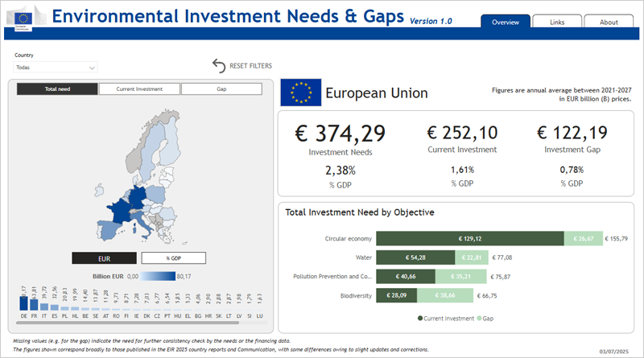This screenshot has height=358, width=644.
Task: Click the DE bar in country chart
Action: (24, 303)
